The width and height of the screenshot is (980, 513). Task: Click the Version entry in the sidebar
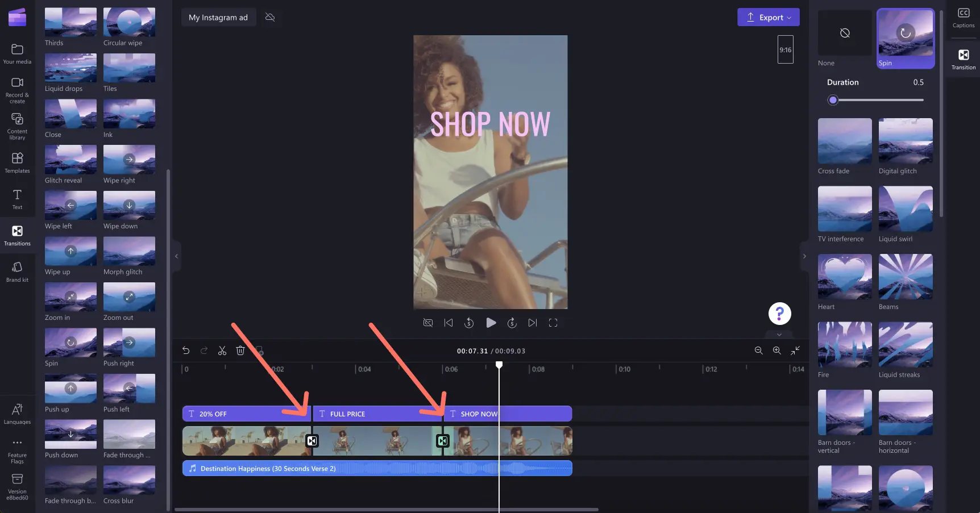[x=17, y=487]
